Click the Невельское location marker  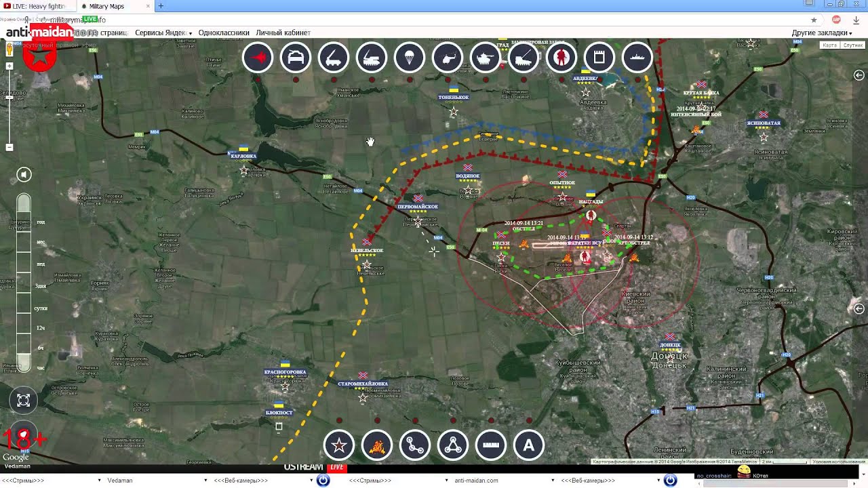point(367,265)
